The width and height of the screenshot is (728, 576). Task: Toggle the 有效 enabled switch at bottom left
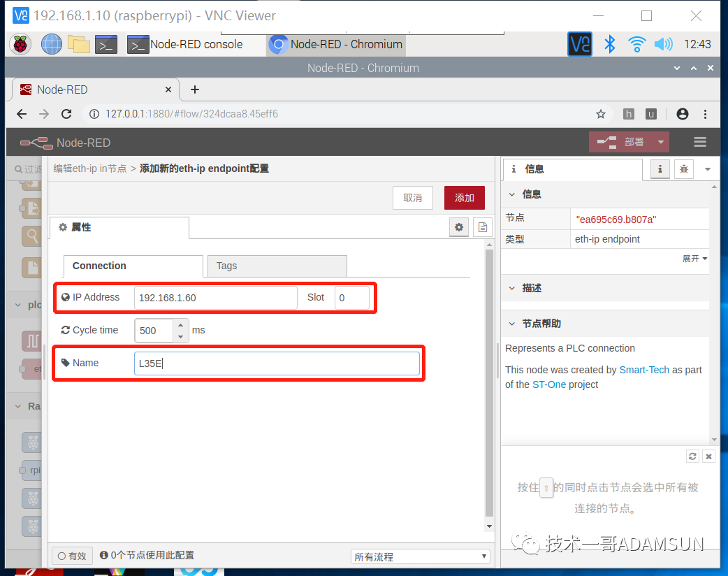coord(72,555)
